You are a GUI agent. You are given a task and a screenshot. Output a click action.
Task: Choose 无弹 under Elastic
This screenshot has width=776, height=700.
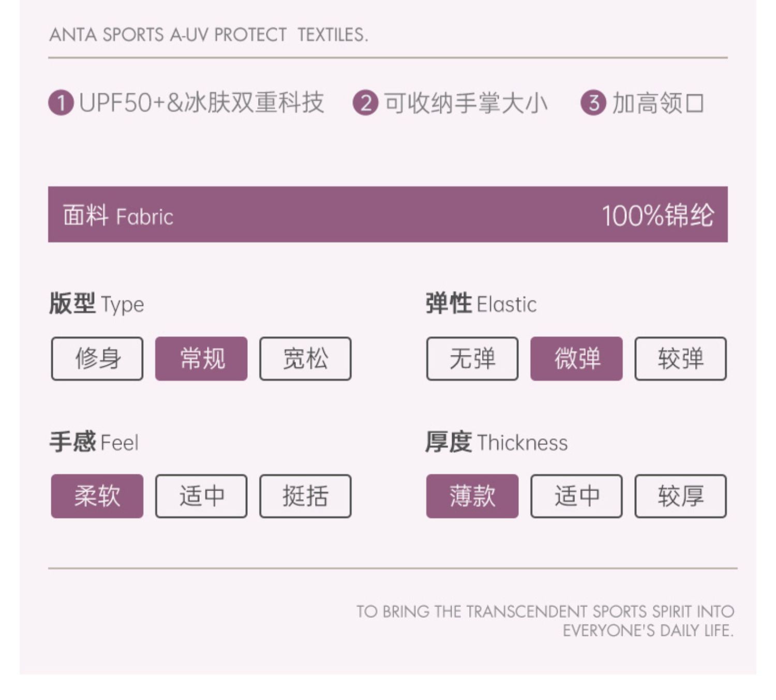472,359
